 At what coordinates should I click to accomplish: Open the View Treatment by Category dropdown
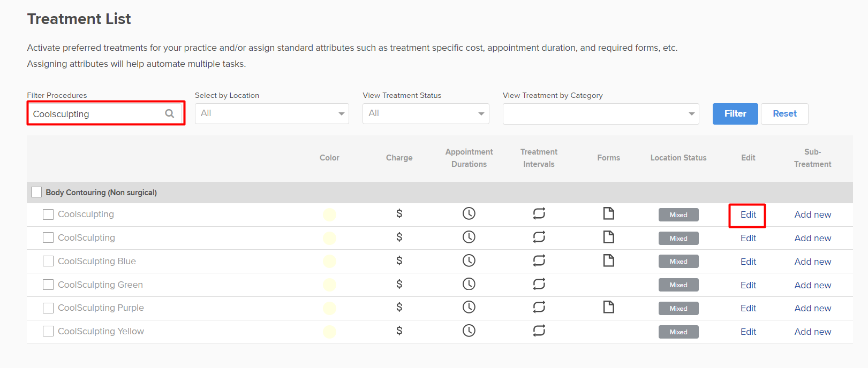601,113
